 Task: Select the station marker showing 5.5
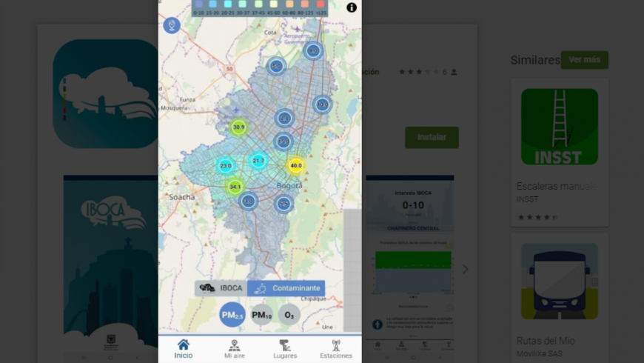[284, 204]
